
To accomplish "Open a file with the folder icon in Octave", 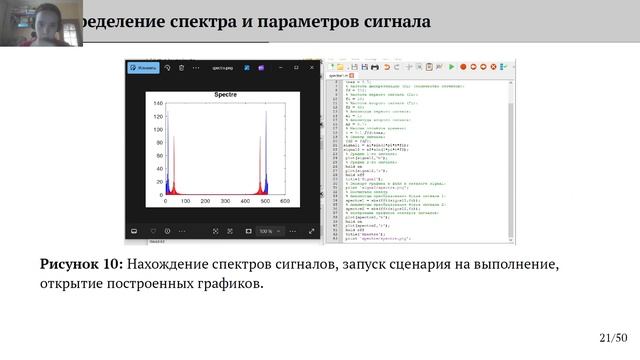I will (x=340, y=67).
